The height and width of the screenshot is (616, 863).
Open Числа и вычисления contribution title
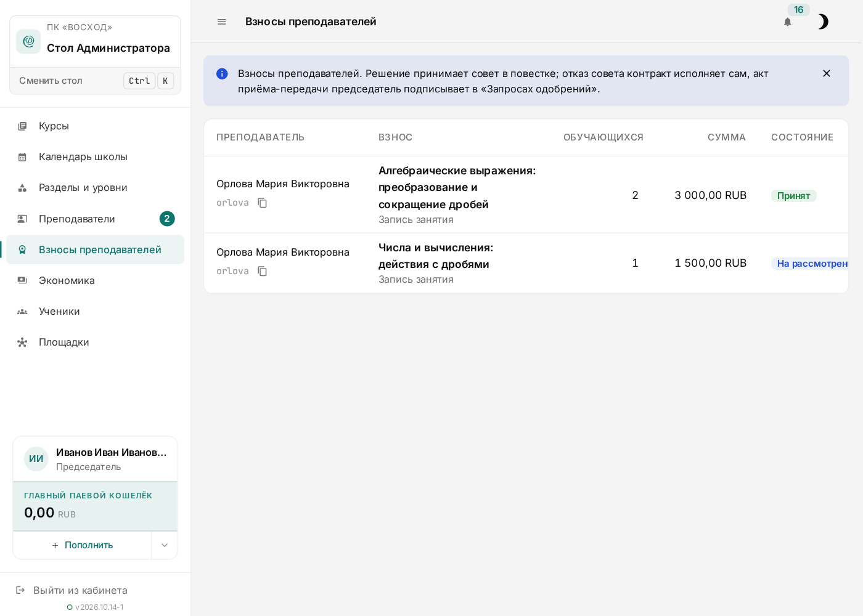(x=436, y=256)
